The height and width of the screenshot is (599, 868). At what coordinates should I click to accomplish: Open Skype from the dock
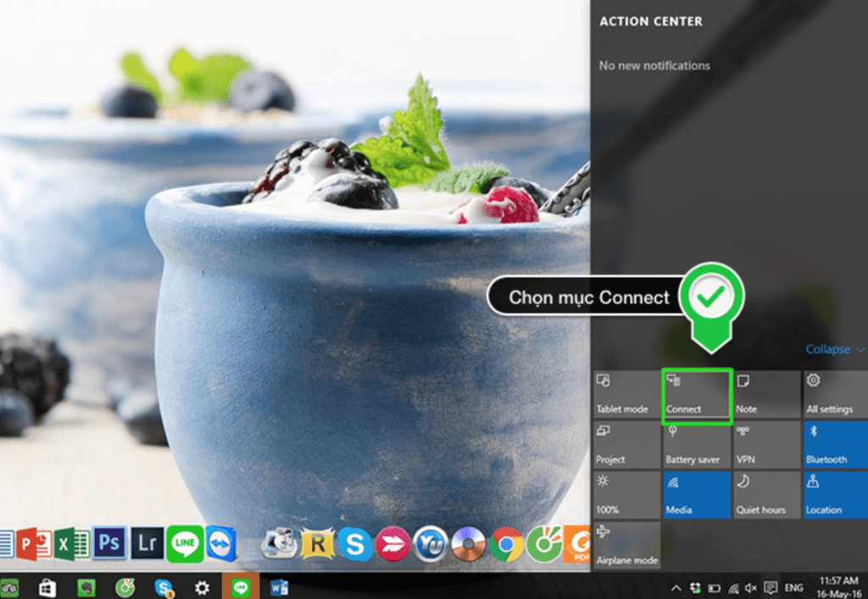point(354,544)
